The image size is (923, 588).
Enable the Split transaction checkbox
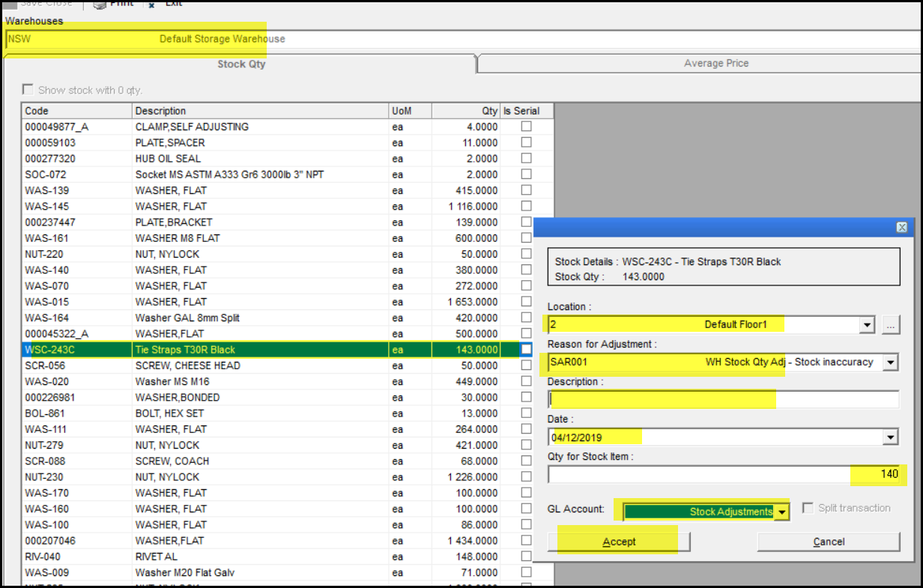[x=808, y=508]
